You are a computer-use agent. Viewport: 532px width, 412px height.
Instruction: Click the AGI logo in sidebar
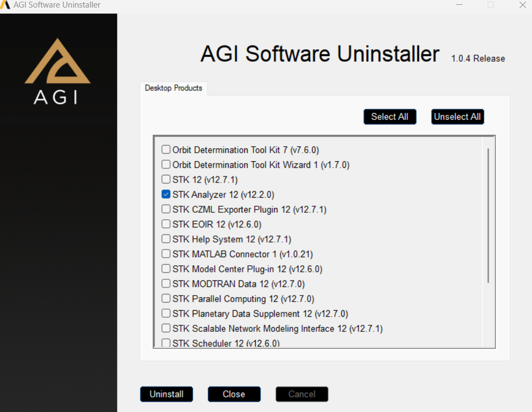pyautogui.click(x=57, y=71)
